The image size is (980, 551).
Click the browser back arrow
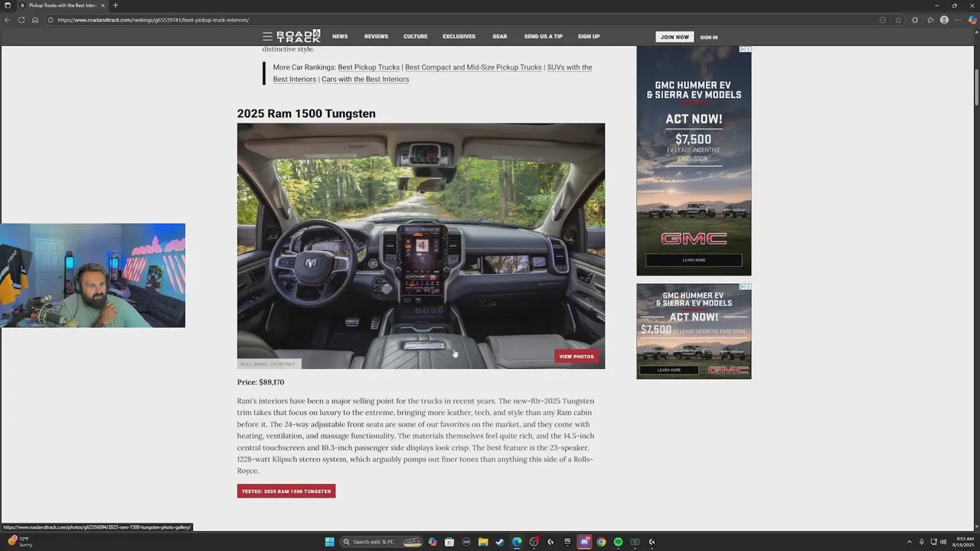[x=8, y=20]
